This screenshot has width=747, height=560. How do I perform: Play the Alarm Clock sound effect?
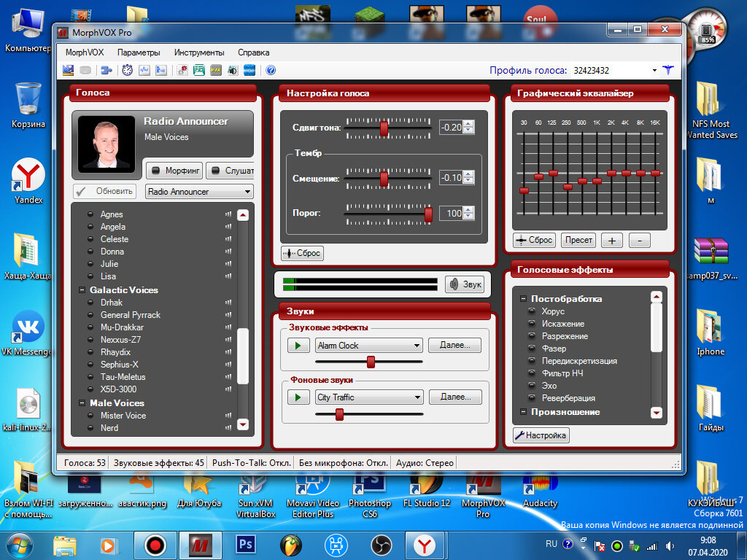298,345
